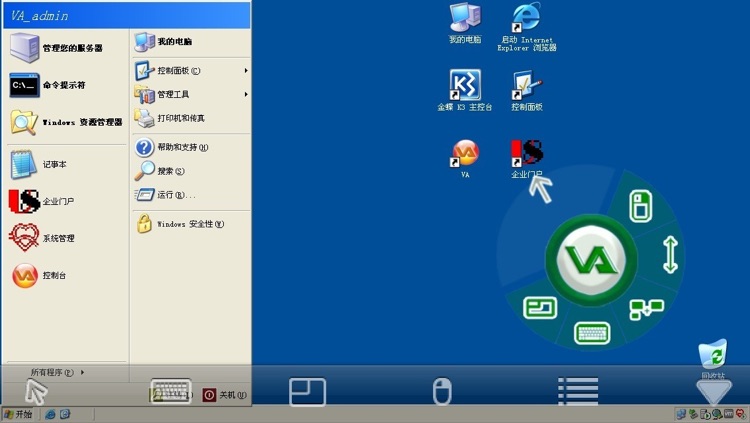The image size is (750, 423).
Task: Select the 企业门户 desktop shortcut
Action: (x=527, y=159)
